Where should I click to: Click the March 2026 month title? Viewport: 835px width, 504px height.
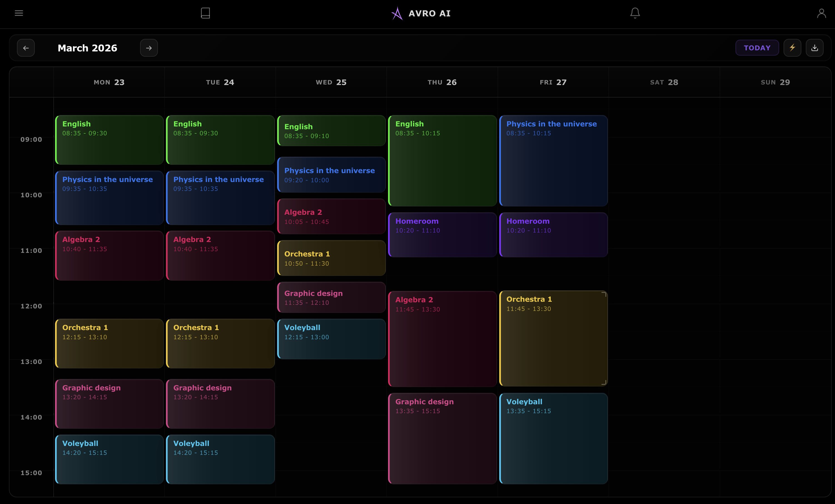tap(88, 48)
